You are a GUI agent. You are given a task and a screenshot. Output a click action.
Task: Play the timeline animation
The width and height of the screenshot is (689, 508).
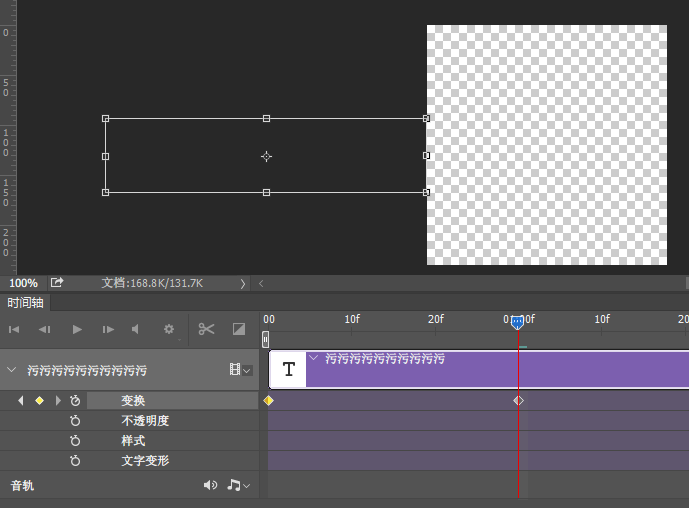click(x=77, y=329)
